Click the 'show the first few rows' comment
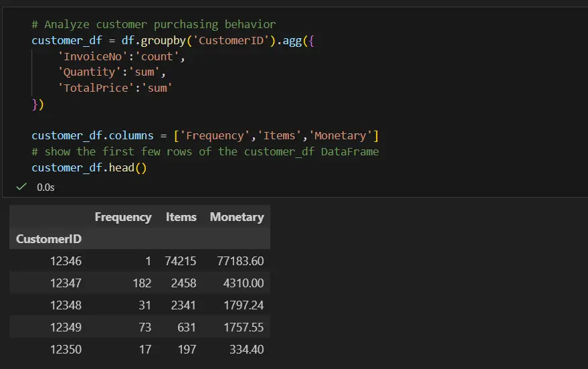This screenshot has width=588, height=369. (205, 151)
